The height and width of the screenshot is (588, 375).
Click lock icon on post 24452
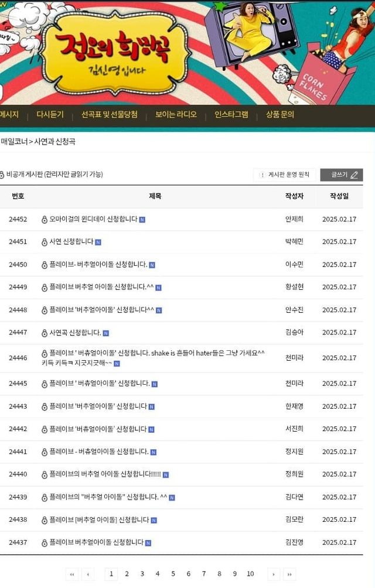click(x=44, y=220)
